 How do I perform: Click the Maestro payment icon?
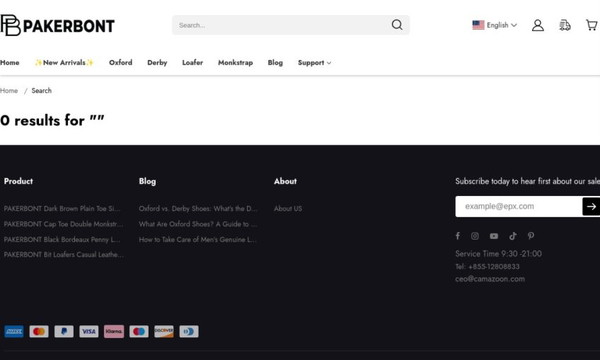click(139, 331)
